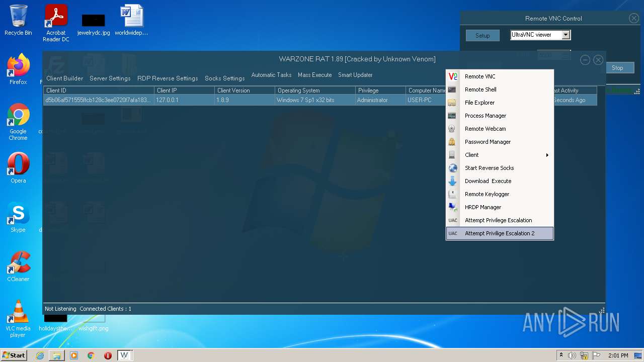Open the Mass Execute tab

[x=315, y=75]
